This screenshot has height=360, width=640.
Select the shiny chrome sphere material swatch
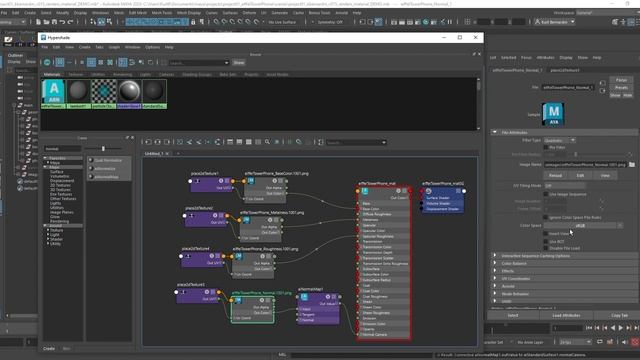click(129, 94)
